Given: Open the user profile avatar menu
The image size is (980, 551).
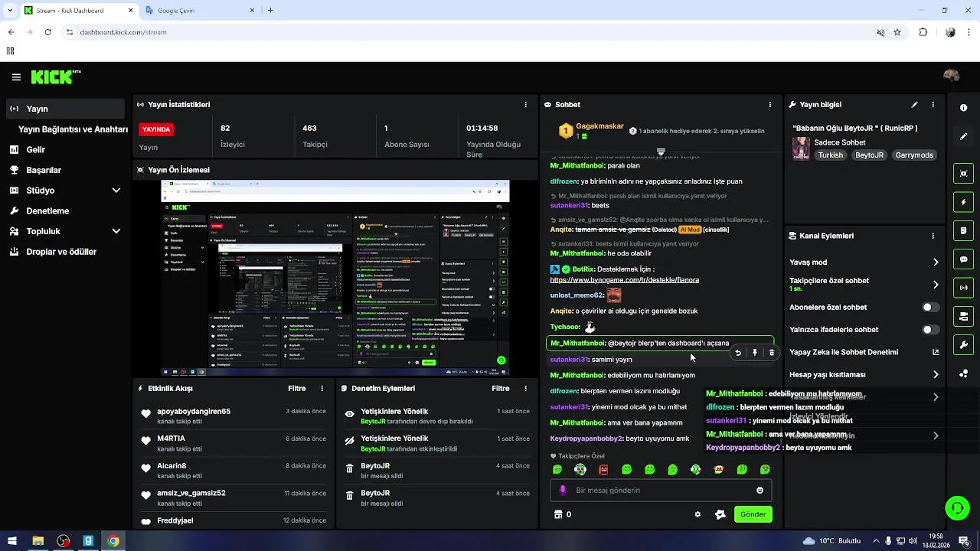Looking at the screenshot, I should [952, 76].
